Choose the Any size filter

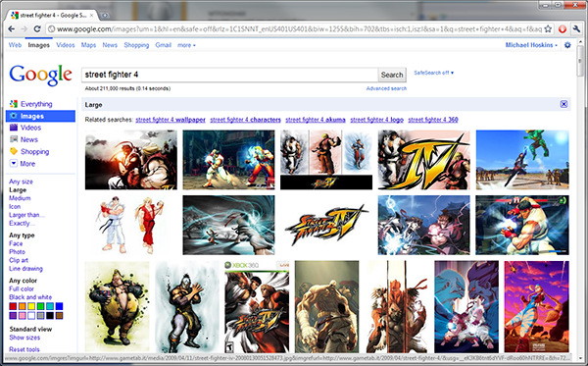[x=21, y=182]
